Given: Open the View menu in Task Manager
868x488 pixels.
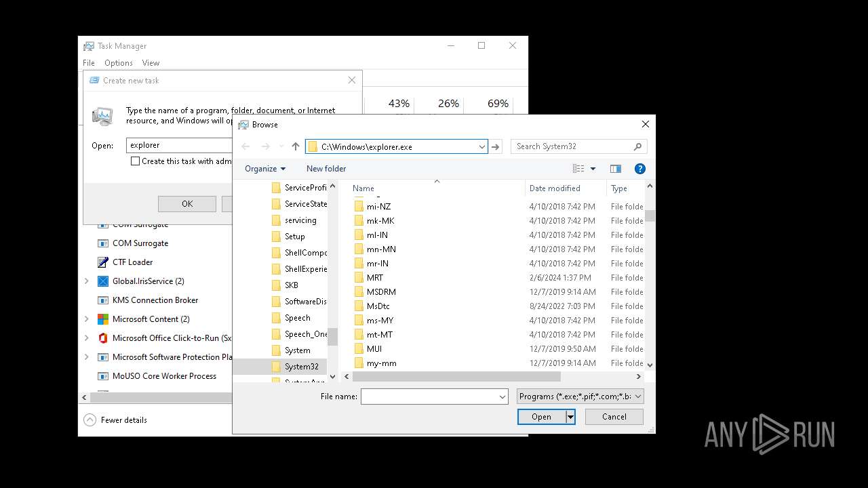Looking at the screenshot, I should [x=151, y=63].
